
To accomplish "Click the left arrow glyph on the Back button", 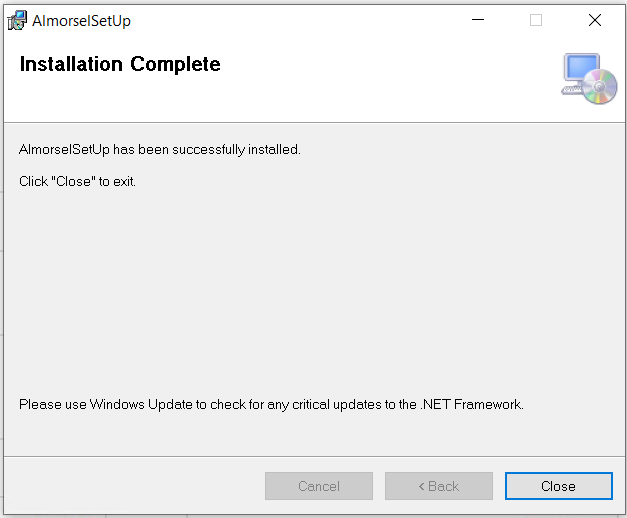I will tap(421, 486).
